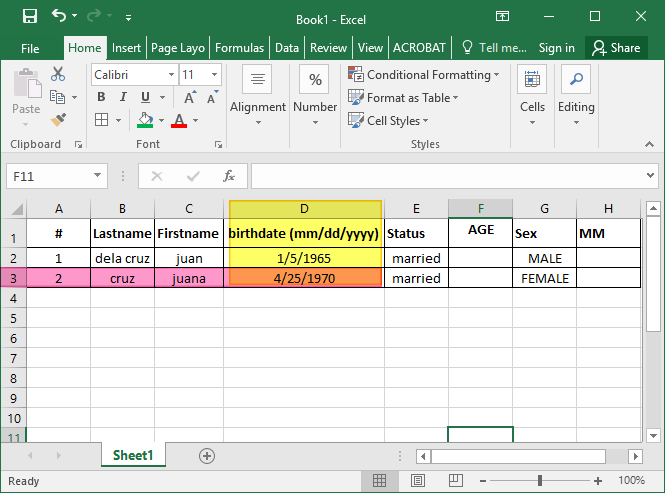
Task: Toggle italic formatting
Action: (x=123, y=97)
